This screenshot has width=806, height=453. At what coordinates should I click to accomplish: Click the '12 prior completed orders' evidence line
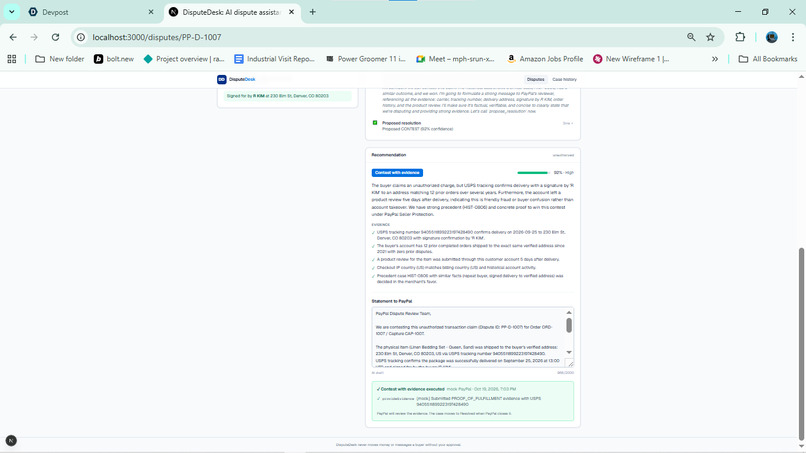470,249
